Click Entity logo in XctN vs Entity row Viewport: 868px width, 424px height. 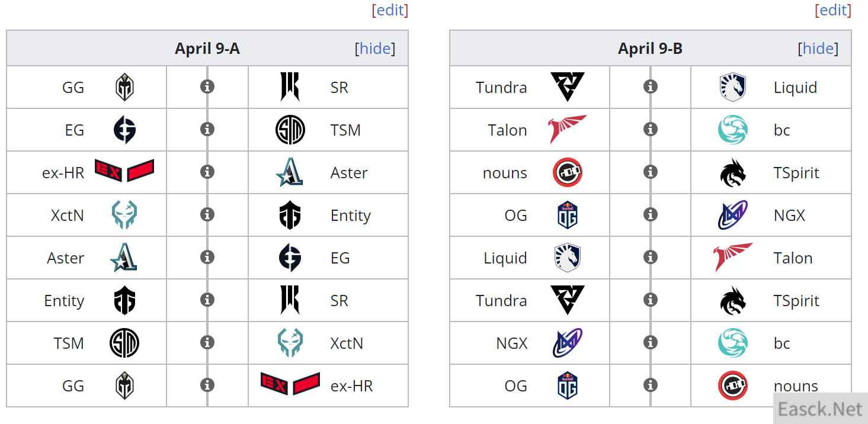pyautogui.click(x=290, y=215)
